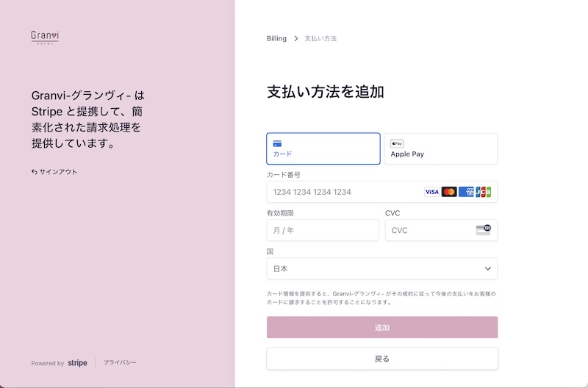Click the card icon in カード tab

click(277, 143)
